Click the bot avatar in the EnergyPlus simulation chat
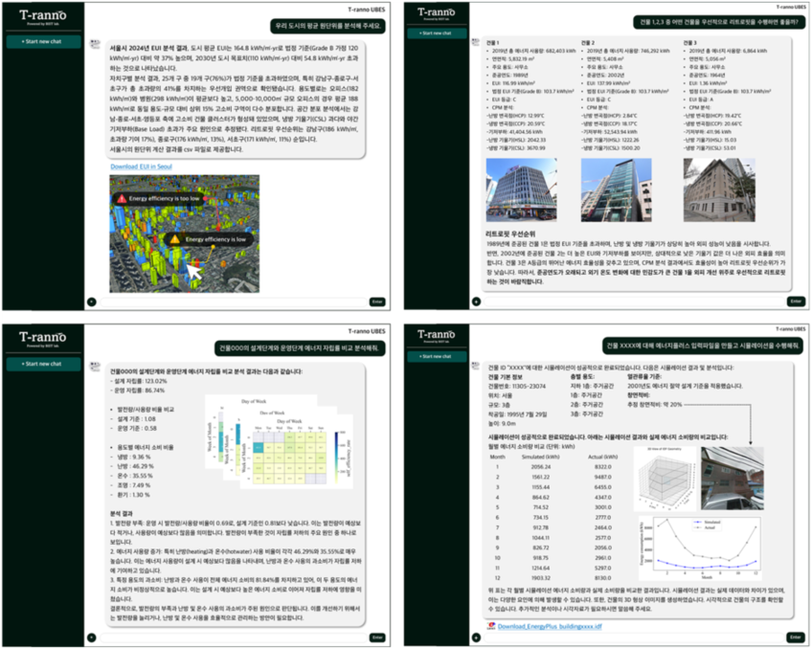The image size is (812, 648). point(475,366)
